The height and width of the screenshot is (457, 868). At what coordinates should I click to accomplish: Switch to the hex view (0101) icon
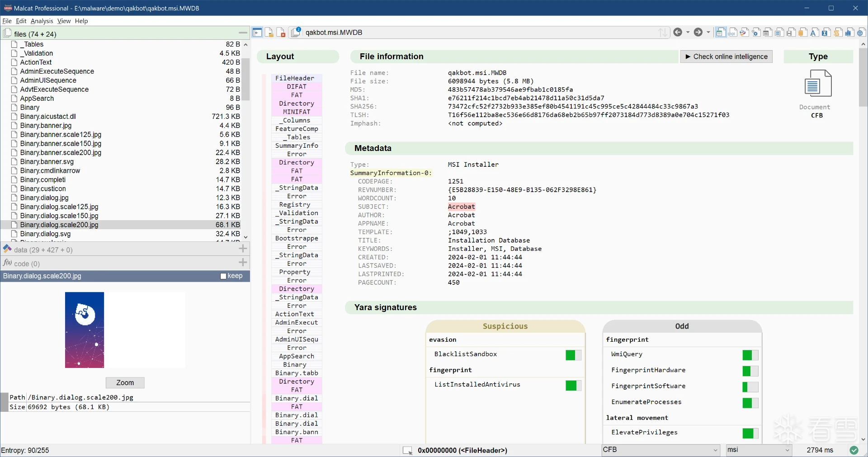[x=732, y=33]
